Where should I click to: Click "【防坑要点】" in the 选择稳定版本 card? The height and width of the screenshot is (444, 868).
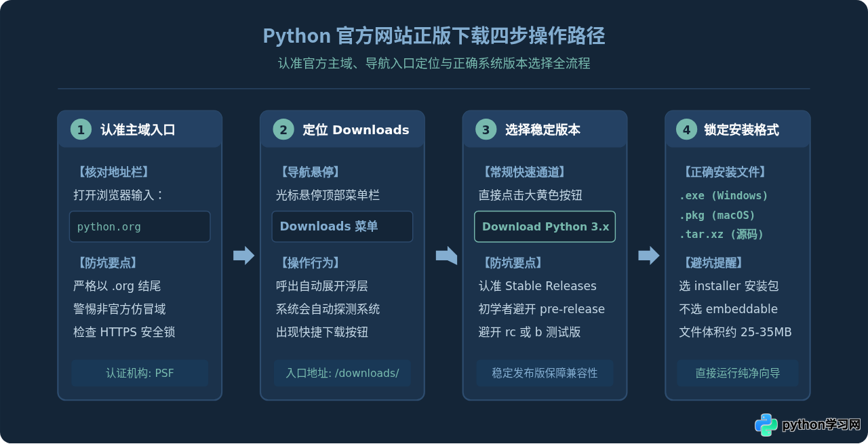pyautogui.click(x=513, y=263)
